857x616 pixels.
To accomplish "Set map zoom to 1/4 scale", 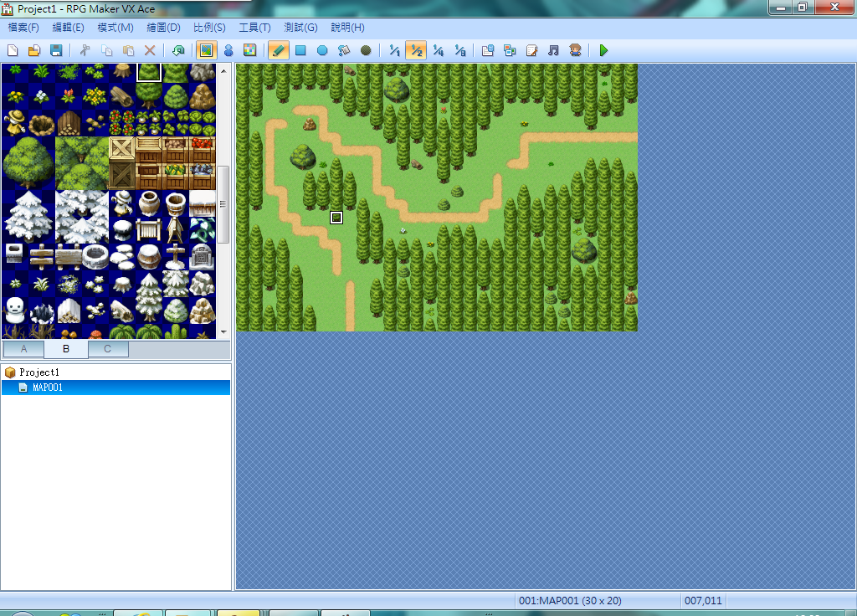I will (x=438, y=51).
